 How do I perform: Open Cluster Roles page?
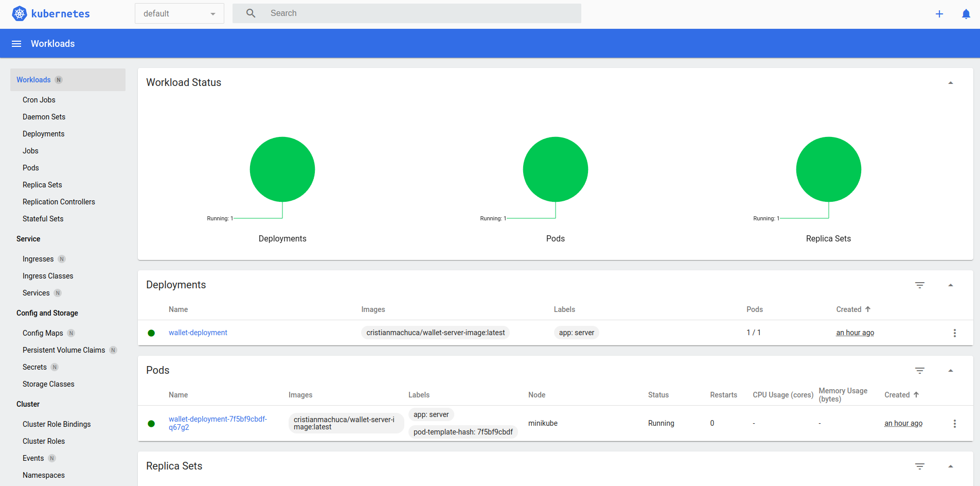point(44,441)
